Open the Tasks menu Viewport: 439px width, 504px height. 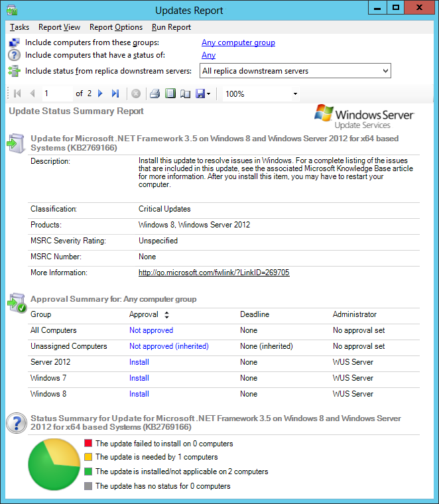19,27
